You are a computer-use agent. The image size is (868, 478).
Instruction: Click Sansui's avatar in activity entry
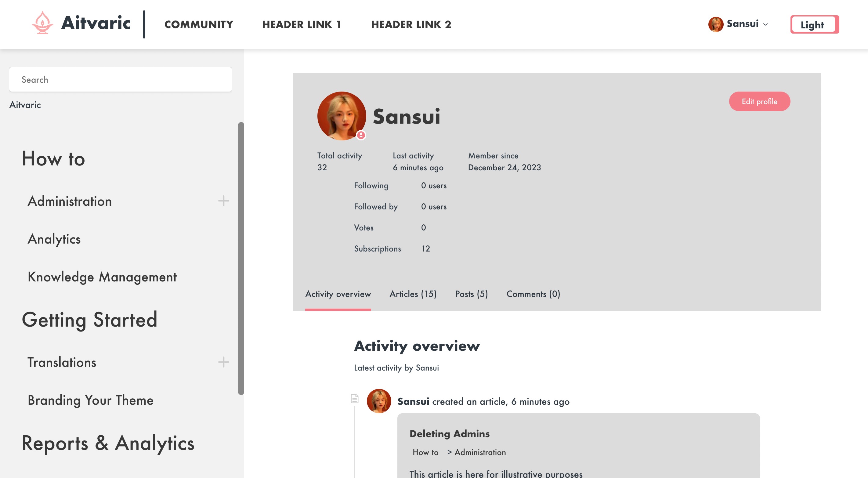(x=379, y=401)
